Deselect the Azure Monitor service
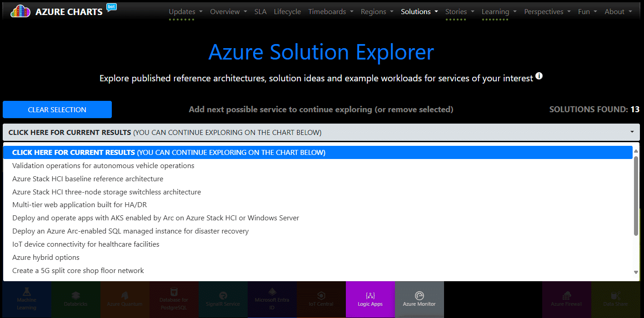Image resolution: width=644 pixels, height=318 pixels. click(x=419, y=300)
